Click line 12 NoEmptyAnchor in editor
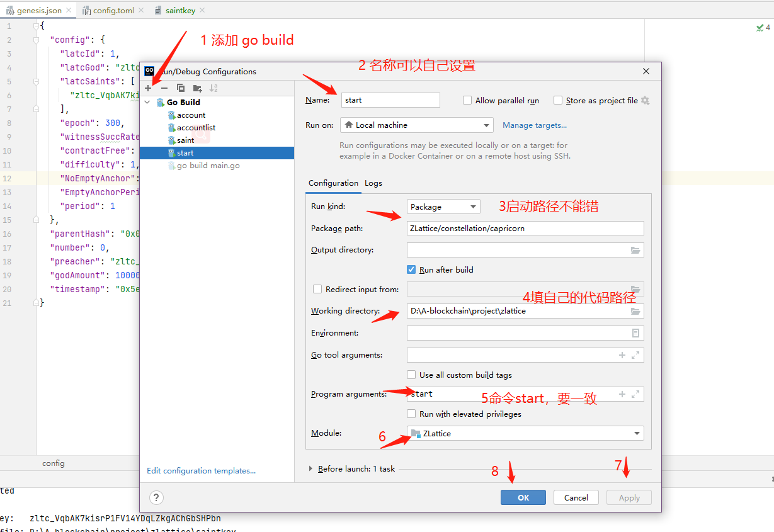The width and height of the screenshot is (774, 532). 98,178
